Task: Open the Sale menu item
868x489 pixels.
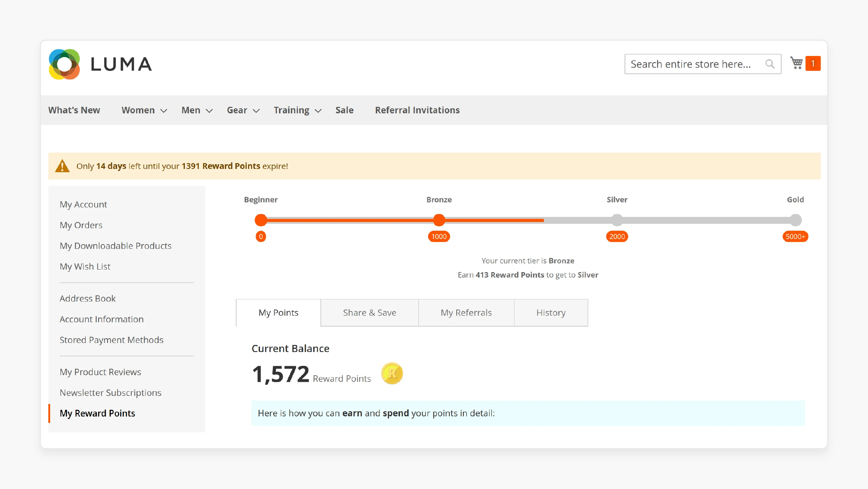Action: tap(344, 110)
